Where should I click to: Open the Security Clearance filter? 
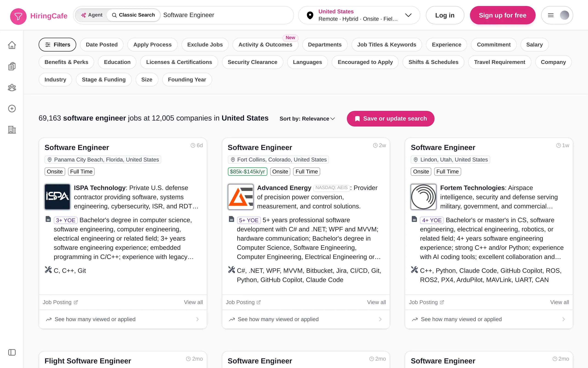(x=252, y=62)
